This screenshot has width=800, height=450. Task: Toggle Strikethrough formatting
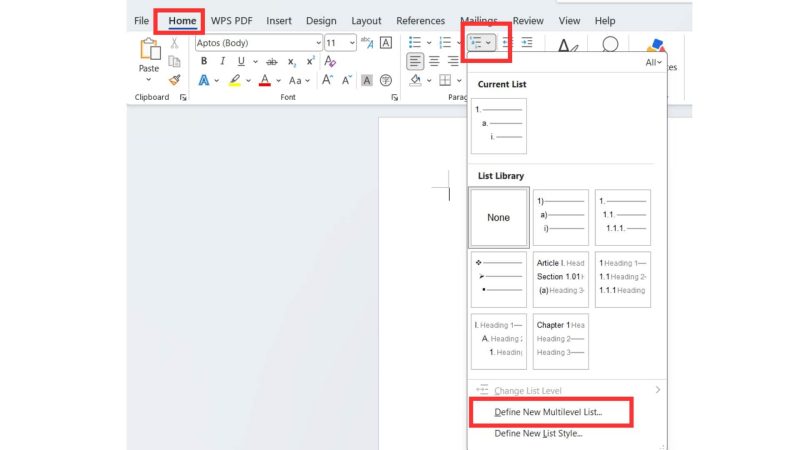click(272, 62)
